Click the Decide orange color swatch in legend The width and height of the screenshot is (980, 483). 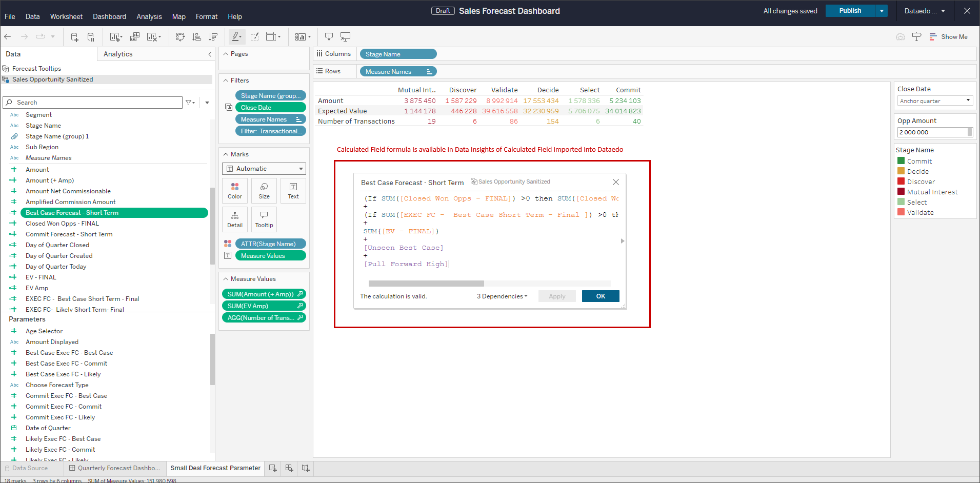click(901, 171)
